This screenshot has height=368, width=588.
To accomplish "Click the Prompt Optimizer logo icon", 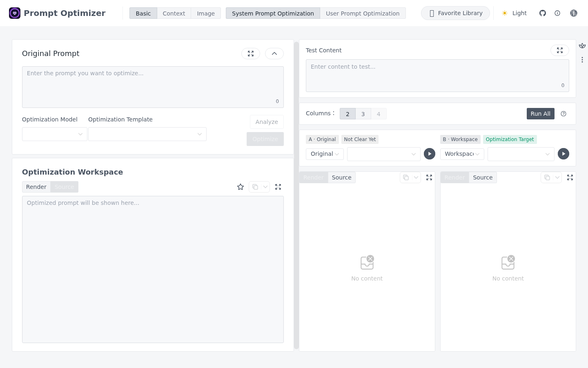I will tap(15, 13).
